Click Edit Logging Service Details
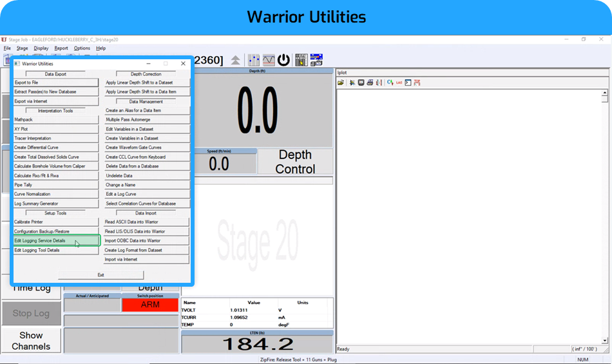 pos(57,241)
